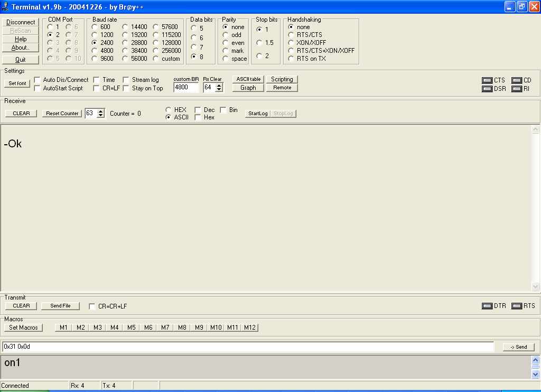This screenshot has height=392, width=541.
Task: Enable AutoStart Script checkbox
Action: point(38,88)
